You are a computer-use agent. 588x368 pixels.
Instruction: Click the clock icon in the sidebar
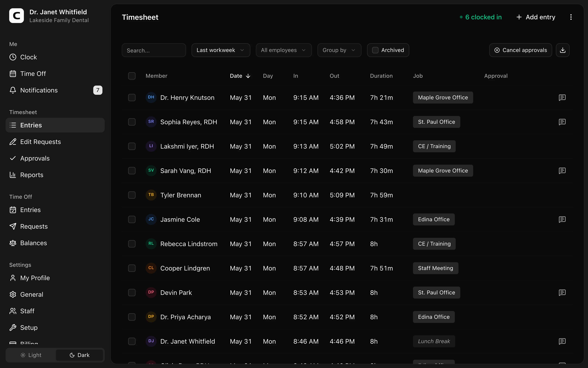tap(13, 57)
